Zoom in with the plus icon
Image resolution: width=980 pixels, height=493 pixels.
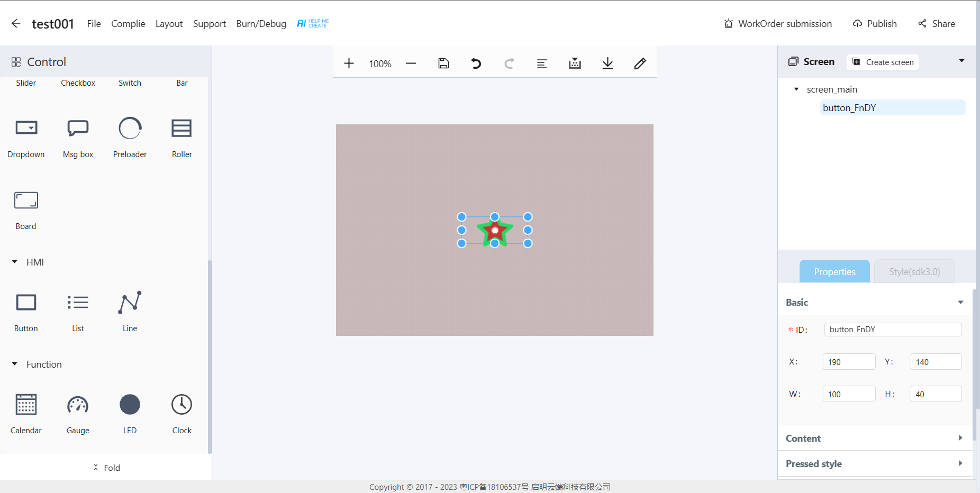[349, 63]
